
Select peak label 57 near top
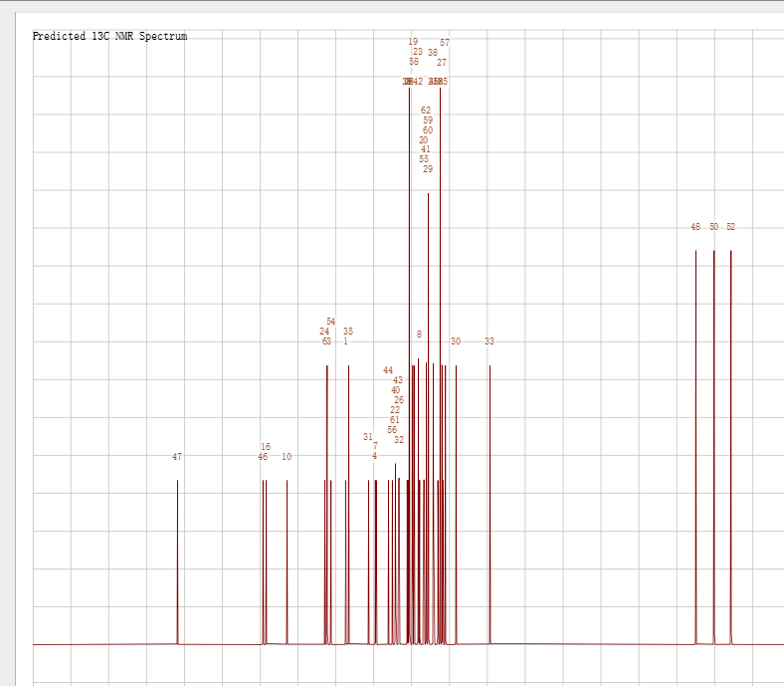[x=445, y=43]
